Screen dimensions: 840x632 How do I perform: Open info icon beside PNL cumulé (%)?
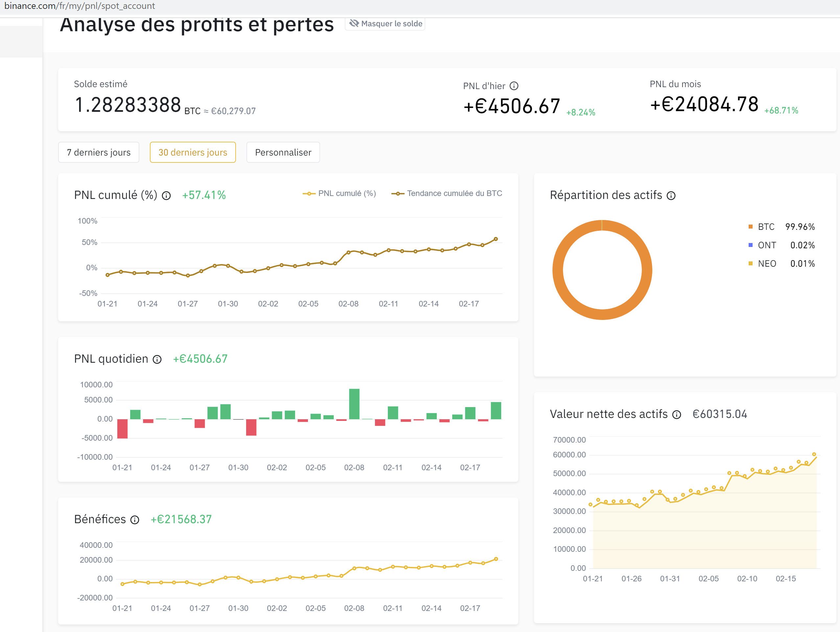click(x=166, y=196)
